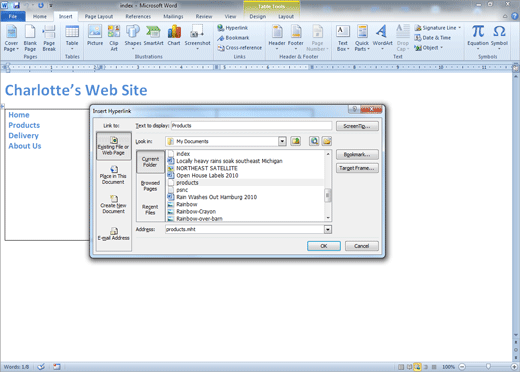Click the About Us link in the document
This screenshot has width=520, height=372.
25,146
